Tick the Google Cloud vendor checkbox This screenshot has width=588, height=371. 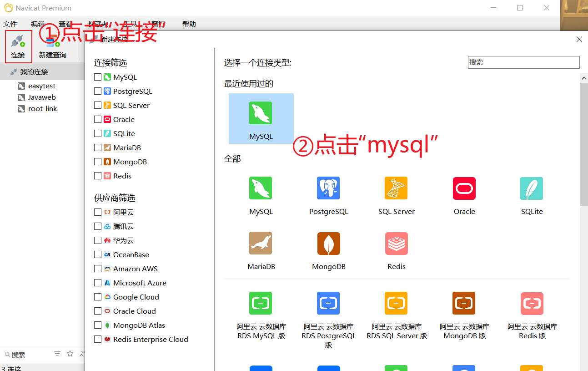pyautogui.click(x=98, y=297)
